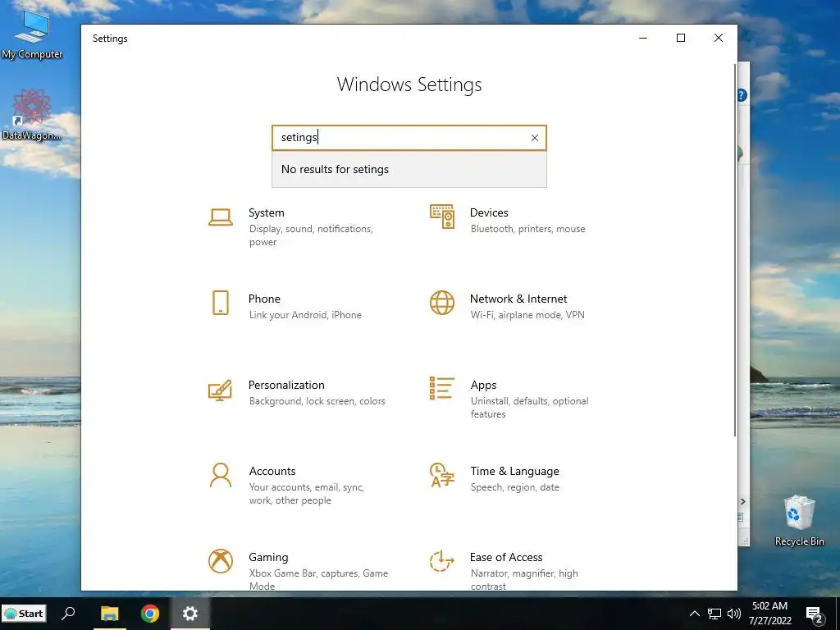Click the 'Wi-Fi, airplane mode, VPN' description
This screenshot has width=840, height=630.
(527, 315)
